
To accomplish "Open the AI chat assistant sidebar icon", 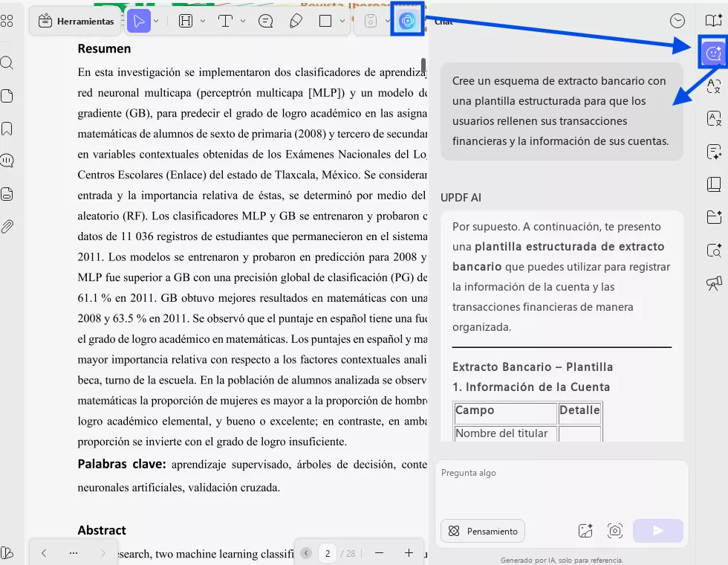I will coord(714,53).
